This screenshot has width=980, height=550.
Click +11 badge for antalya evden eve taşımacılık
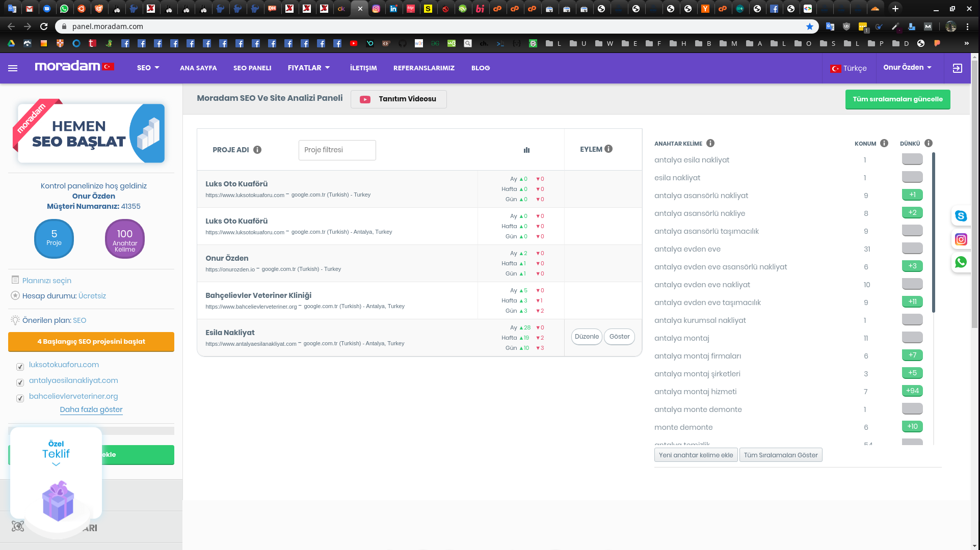click(912, 302)
